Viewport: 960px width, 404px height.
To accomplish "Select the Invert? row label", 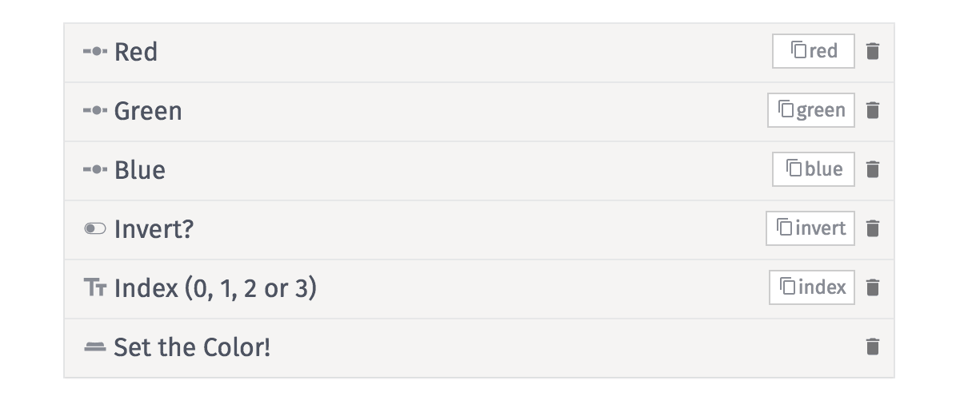I will pyautogui.click(x=154, y=229).
